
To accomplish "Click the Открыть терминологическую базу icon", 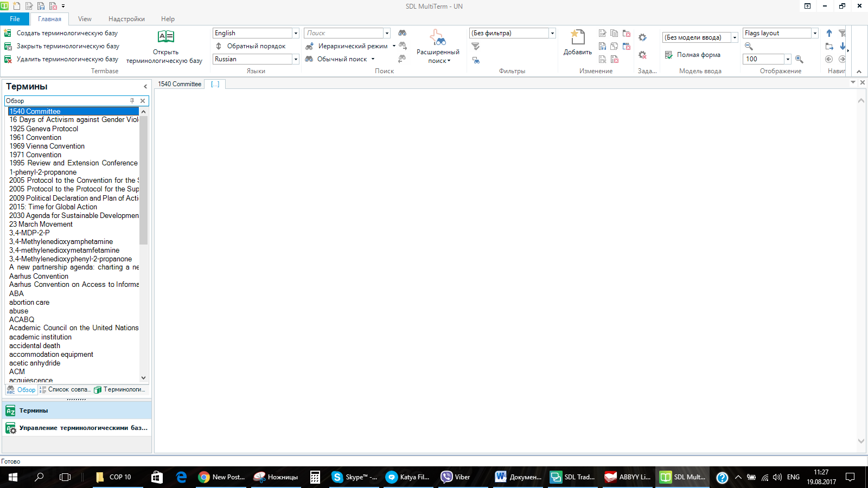I will [x=165, y=37].
